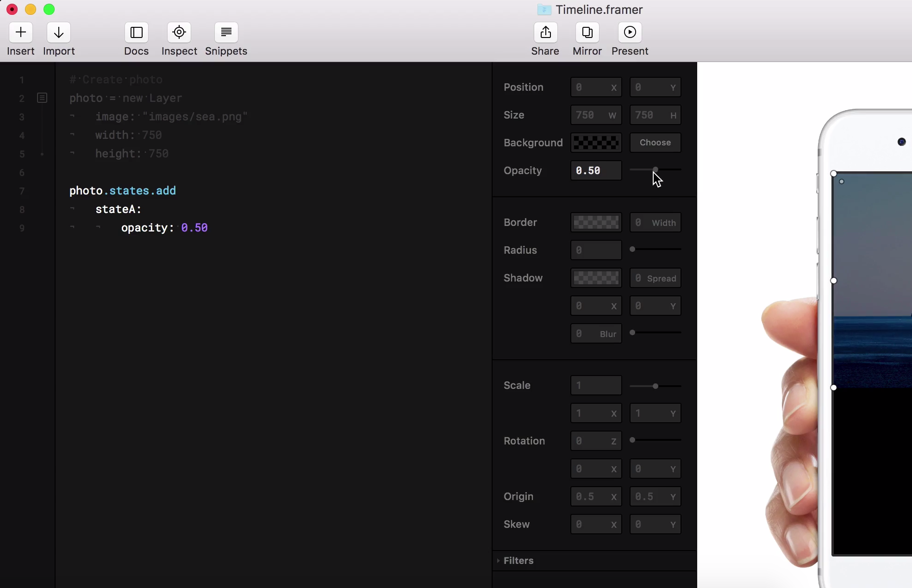The width and height of the screenshot is (912, 588).
Task: Focus the Rotation Y field
Action: click(656, 469)
